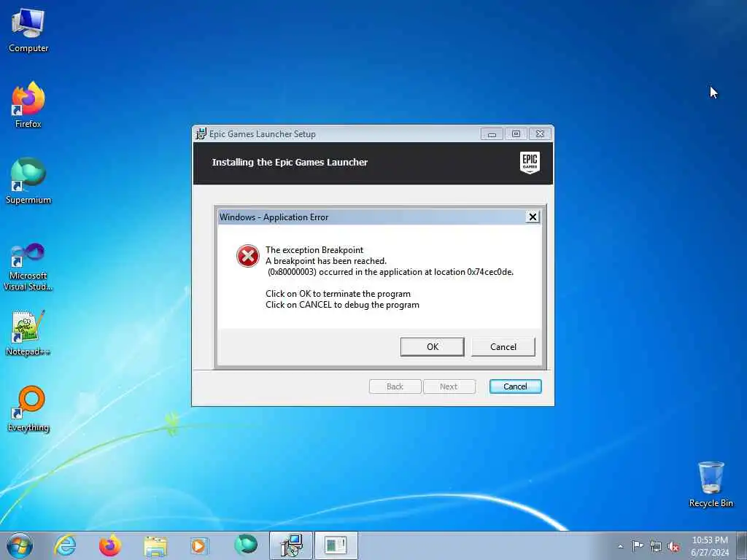The image size is (747, 560).
Task: Close the Application Error dialog with X
Action: point(533,217)
